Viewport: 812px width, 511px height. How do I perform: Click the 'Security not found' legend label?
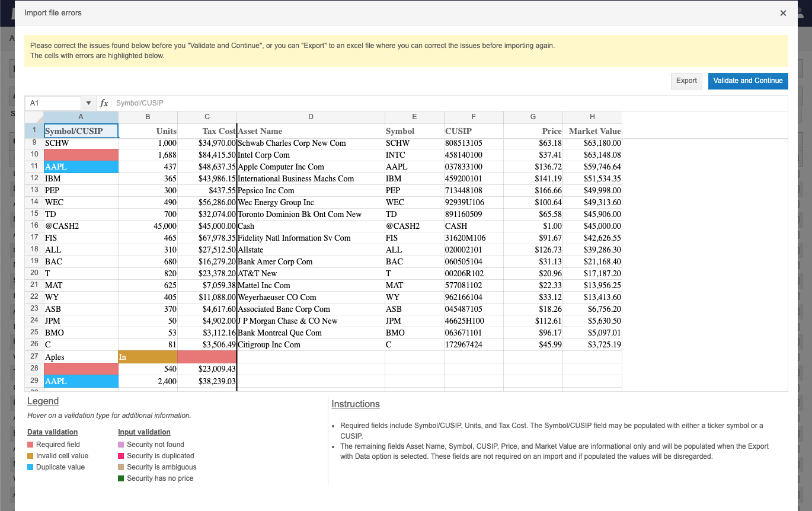[x=155, y=445]
